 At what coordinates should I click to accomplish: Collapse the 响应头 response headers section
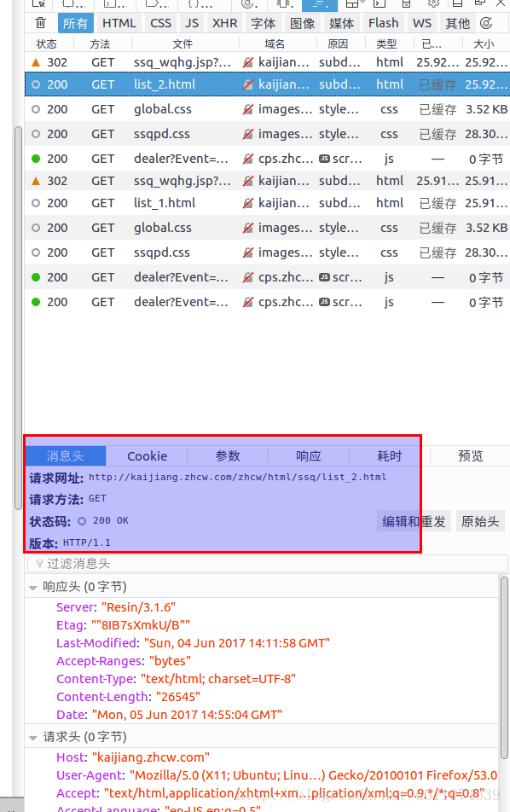coord(33,587)
